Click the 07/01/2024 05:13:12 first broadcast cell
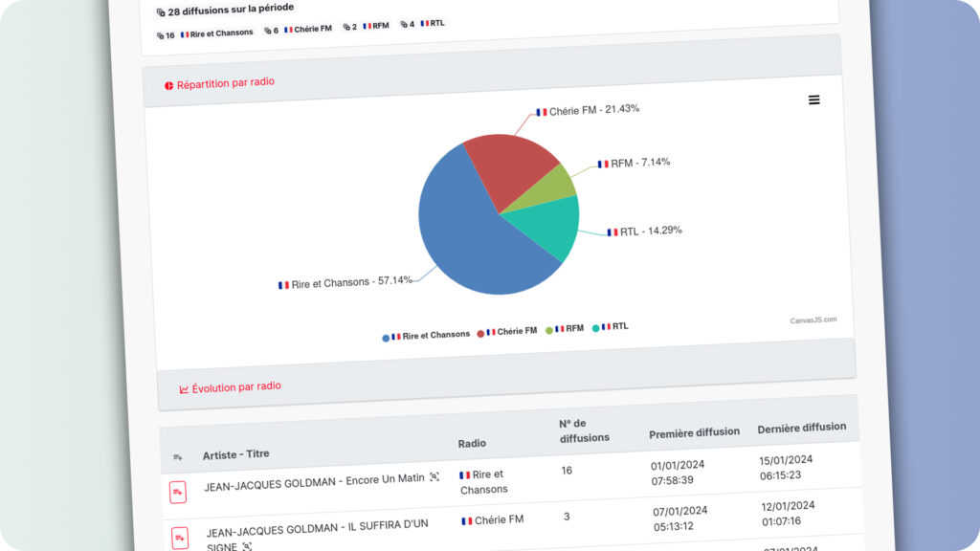The image size is (980, 551). pyautogui.click(x=680, y=518)
